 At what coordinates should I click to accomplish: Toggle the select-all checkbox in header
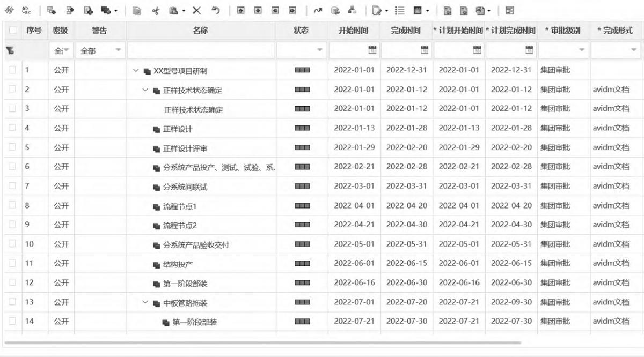12,31
